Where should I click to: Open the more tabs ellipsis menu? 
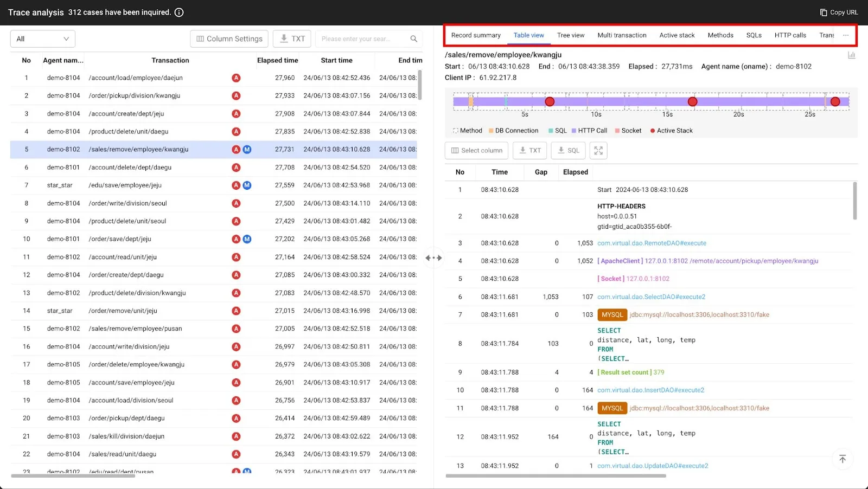point(846,35)
